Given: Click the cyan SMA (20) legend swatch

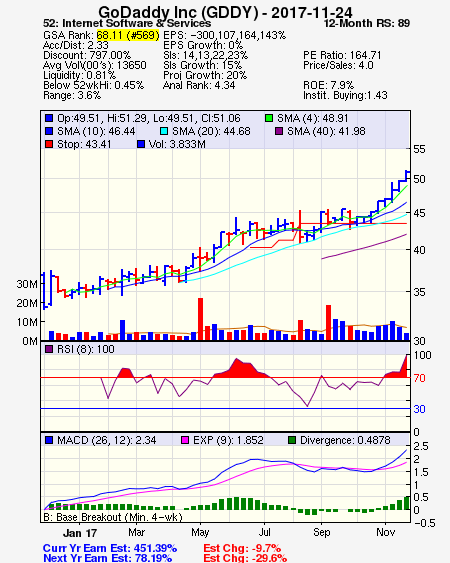Looking at the screenshot, I should 164,131.
